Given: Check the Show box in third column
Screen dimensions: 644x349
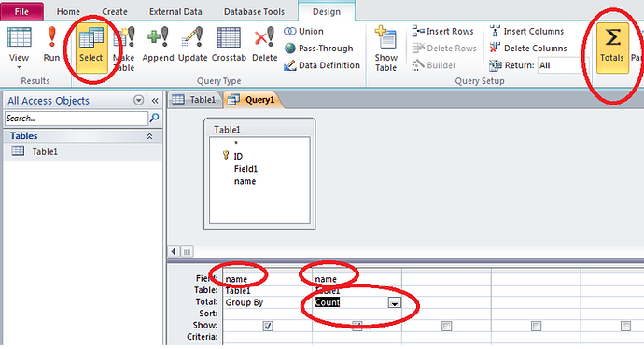Looking at the screenshot, I should tap(446, 326).
